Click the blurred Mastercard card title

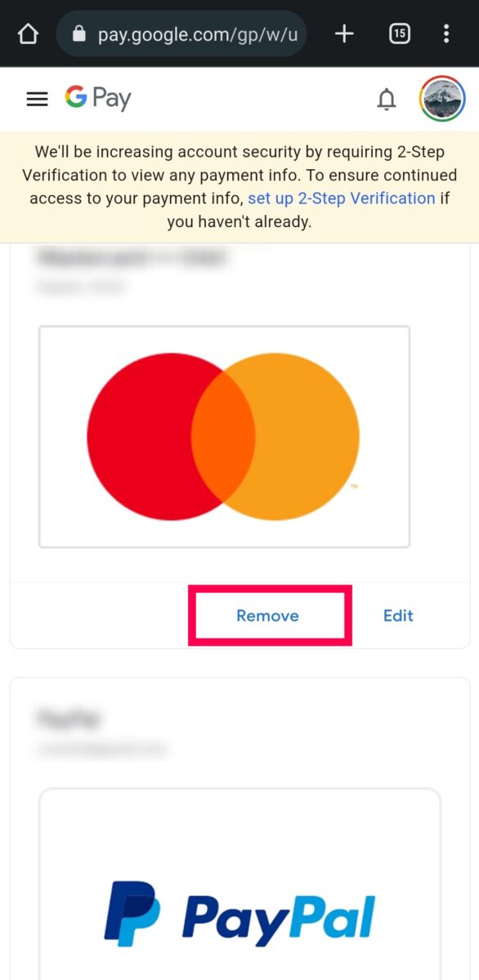point(132,259)
